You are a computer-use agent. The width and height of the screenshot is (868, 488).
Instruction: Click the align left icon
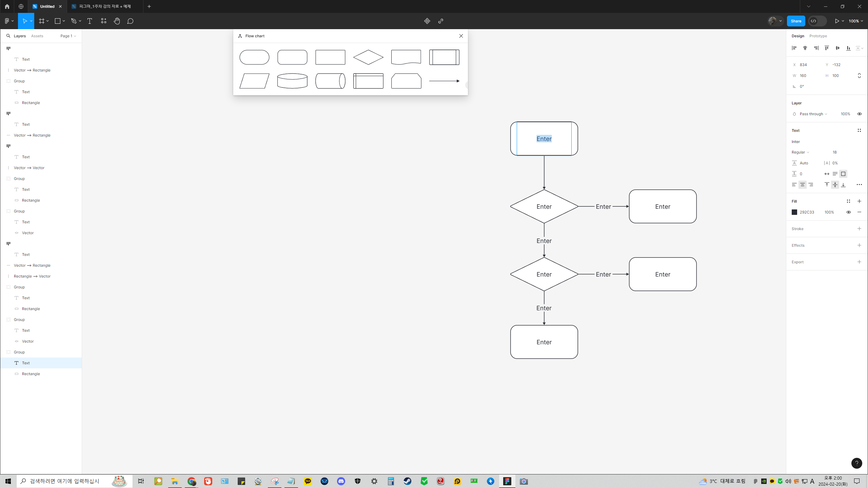[x=794, y=48]
